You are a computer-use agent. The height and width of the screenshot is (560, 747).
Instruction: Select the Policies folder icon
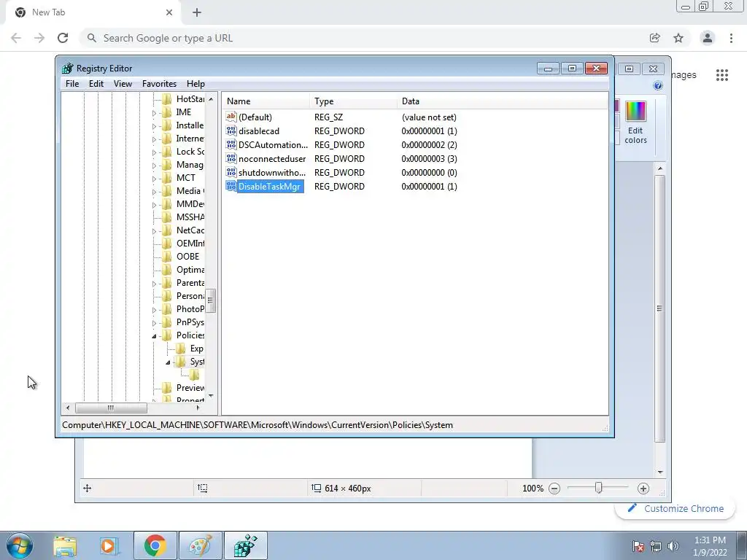click(167, 335)
